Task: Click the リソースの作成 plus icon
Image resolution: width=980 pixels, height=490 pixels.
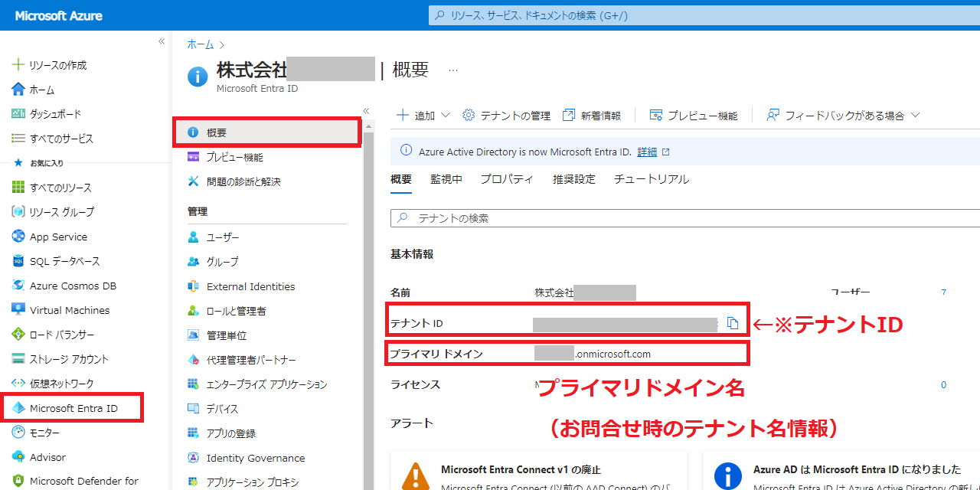Action: [18, 65]
